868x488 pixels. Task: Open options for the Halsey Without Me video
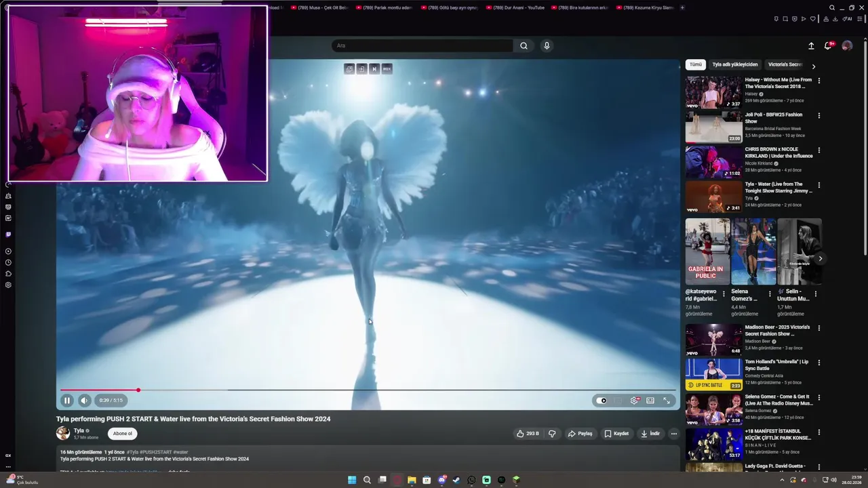(x=819, y=81)
